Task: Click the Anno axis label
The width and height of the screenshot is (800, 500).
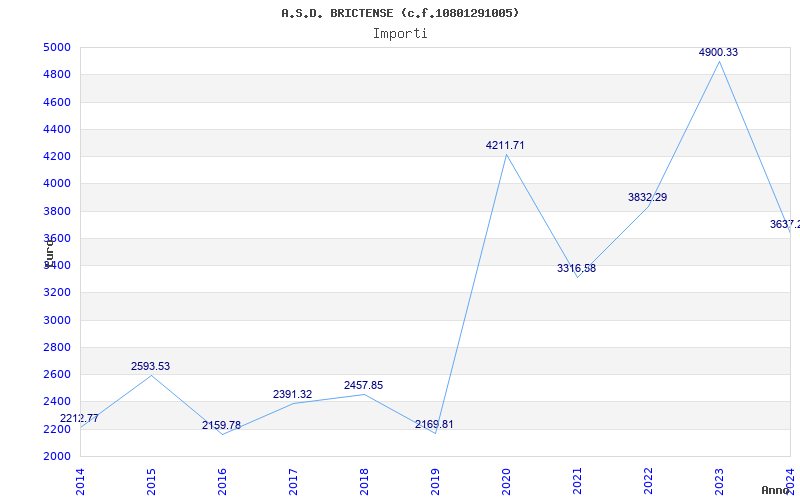Action: [775, 490]
